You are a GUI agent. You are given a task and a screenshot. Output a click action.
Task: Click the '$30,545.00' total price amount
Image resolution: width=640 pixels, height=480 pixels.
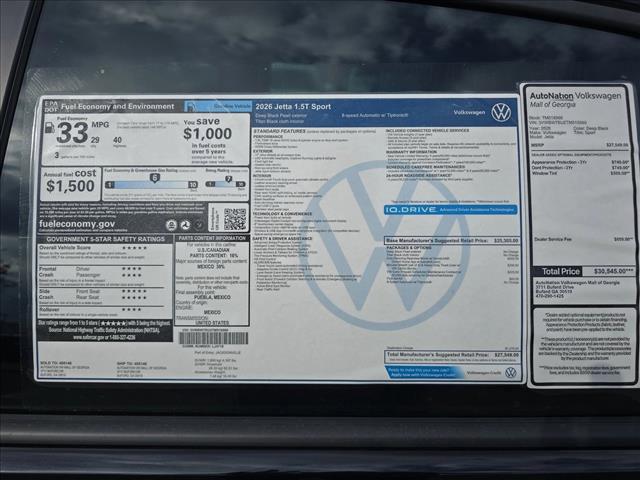(x=613, y=271)
